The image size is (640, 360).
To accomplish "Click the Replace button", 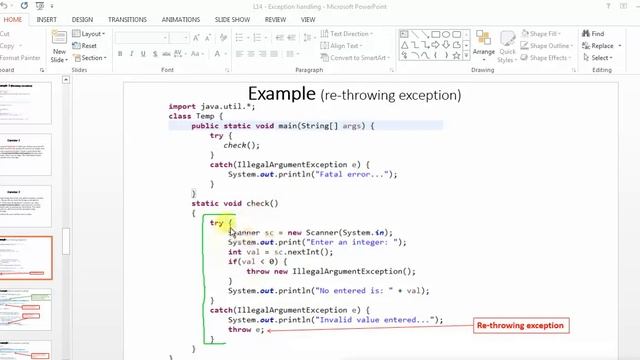I will [x=602, y=46].
